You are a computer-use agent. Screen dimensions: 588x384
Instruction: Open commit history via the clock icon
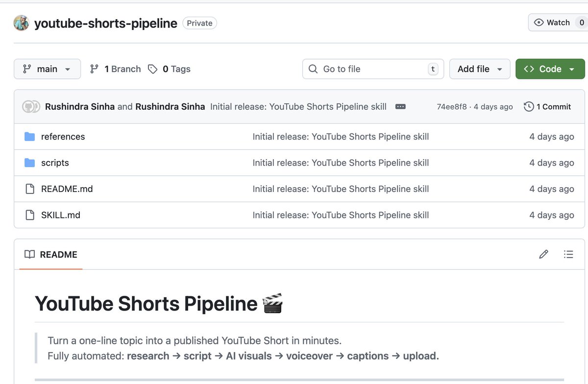[x=529, y=106]
